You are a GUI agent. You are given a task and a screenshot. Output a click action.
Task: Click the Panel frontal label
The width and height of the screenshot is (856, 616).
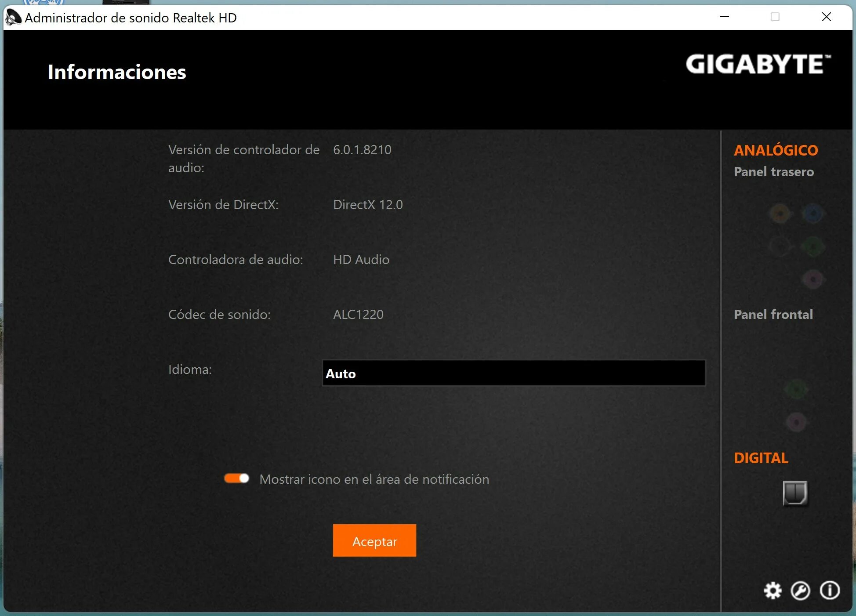tap(773, 315)
